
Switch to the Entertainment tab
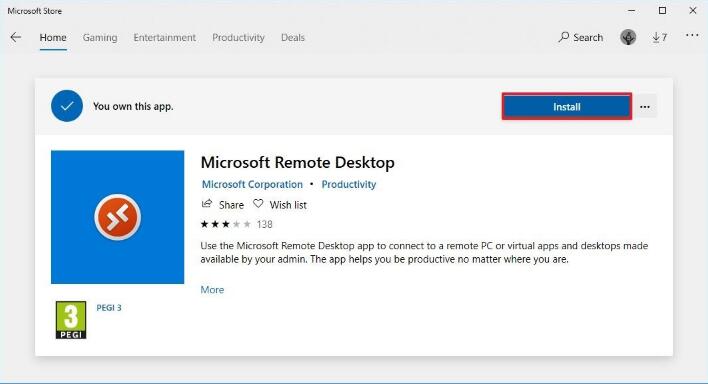click(x=165, y=37)
